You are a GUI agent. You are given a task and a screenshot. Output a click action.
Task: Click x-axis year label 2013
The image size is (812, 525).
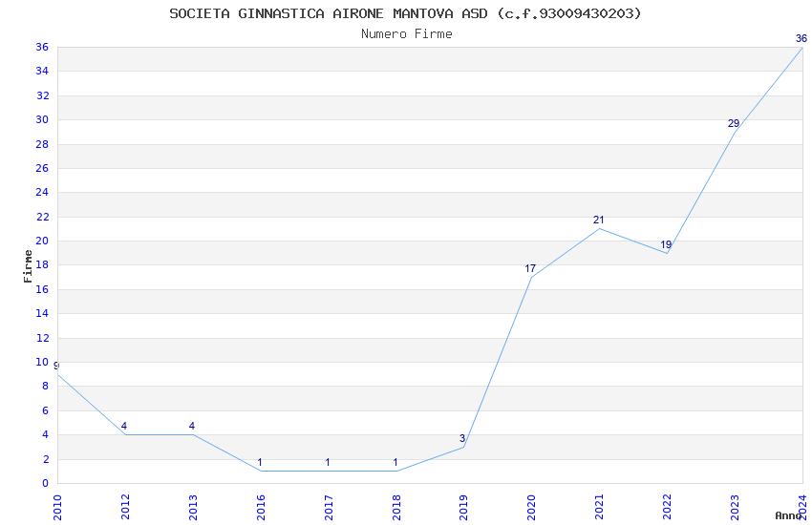point(193,508)
